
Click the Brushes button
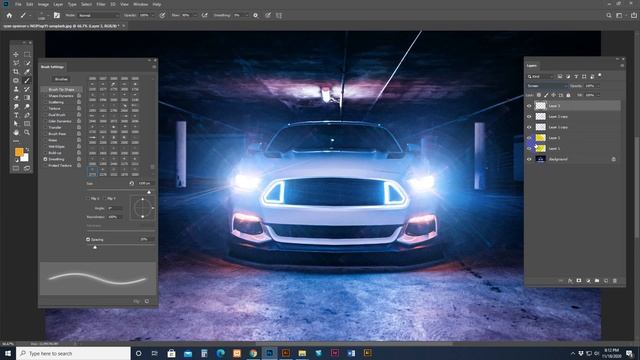(61, 79)
